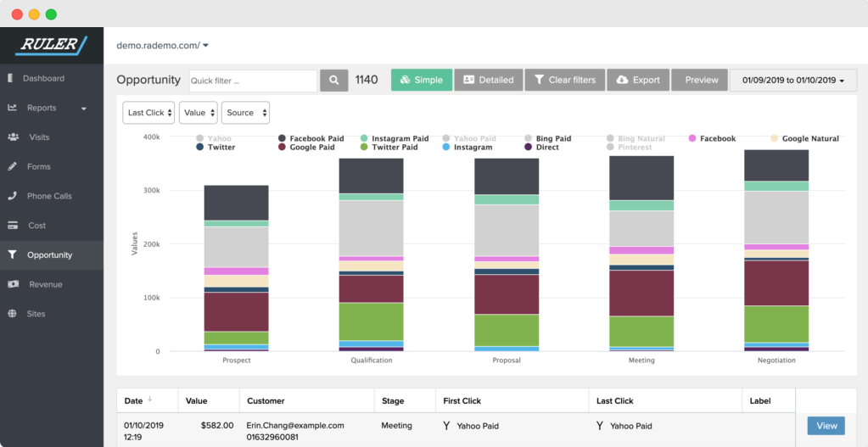This screenshot has height=447, width=868.
Task: Open Dashboard from the sidebar
Action: [42, 78]
